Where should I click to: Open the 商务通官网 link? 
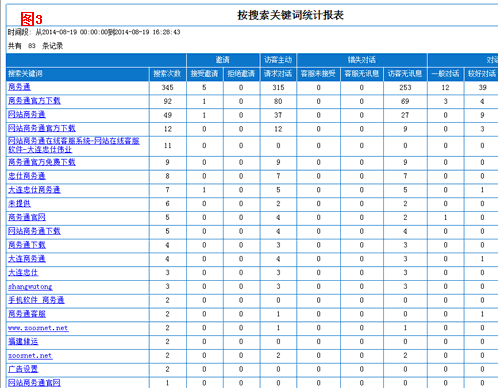pos(27,217)
